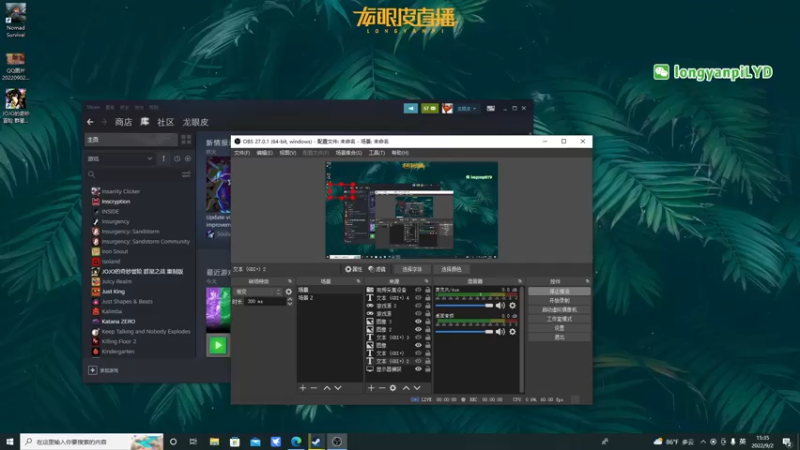Image resolution: width=800 pixels, height=450 pixels.
Task: Click 开始录制 button in OBS controls
Action: point(559,301)
